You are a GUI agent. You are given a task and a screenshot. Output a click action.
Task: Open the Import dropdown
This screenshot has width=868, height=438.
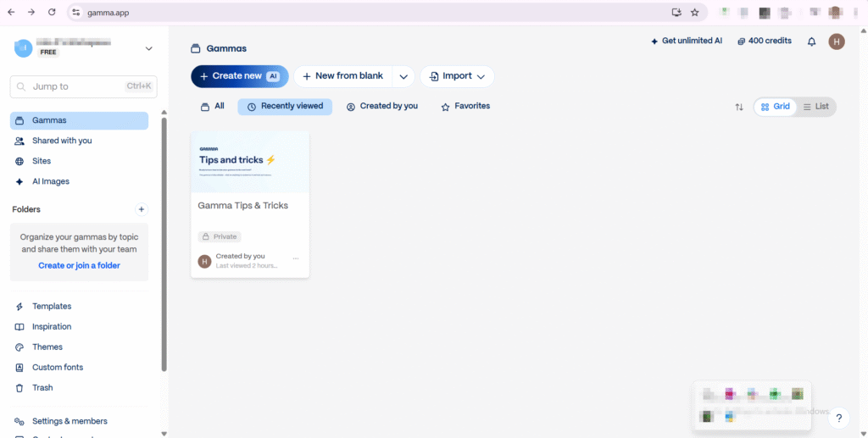[457, 76]
